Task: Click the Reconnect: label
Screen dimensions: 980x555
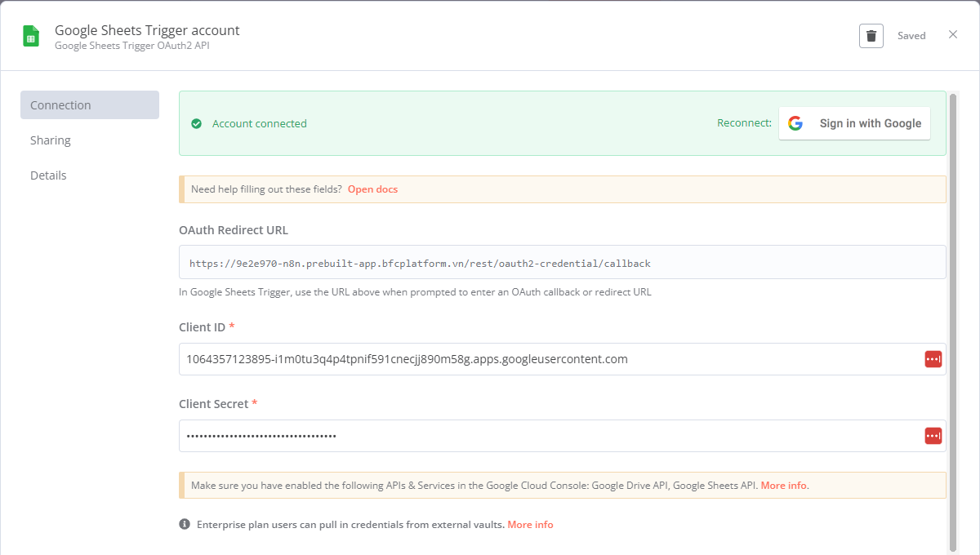Action: tap(744, 123)
